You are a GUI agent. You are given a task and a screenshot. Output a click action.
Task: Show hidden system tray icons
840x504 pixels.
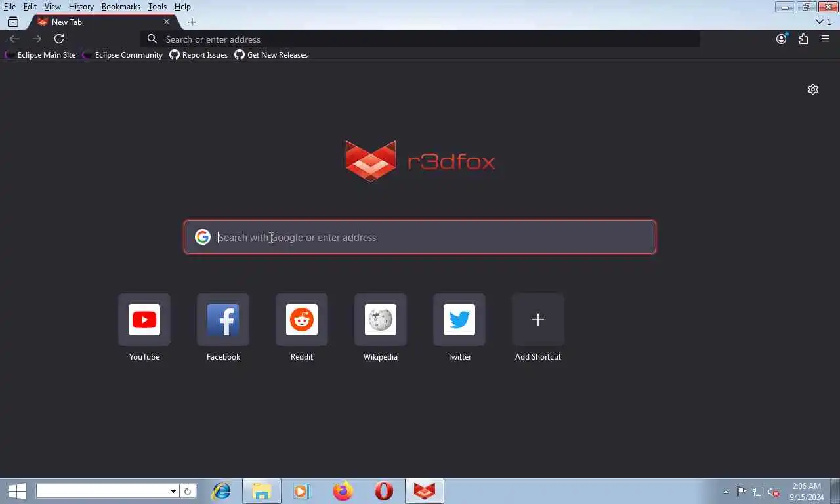click(726, 492)
